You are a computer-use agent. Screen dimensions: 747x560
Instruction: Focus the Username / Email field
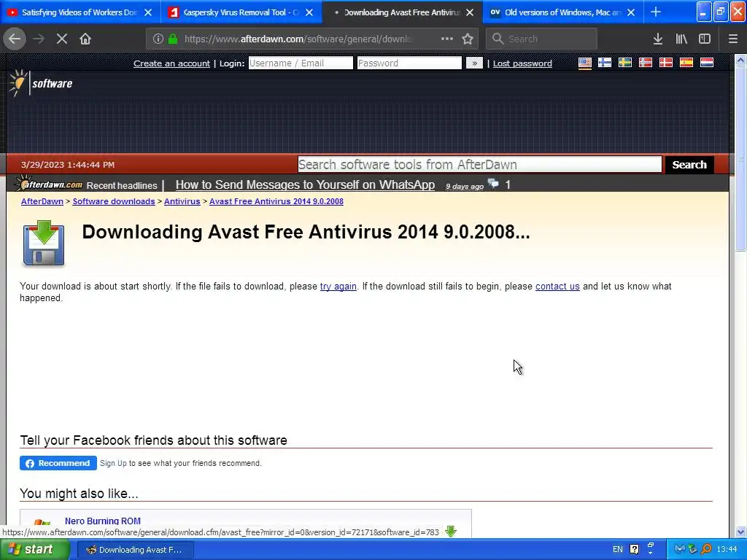pos(301,63)
